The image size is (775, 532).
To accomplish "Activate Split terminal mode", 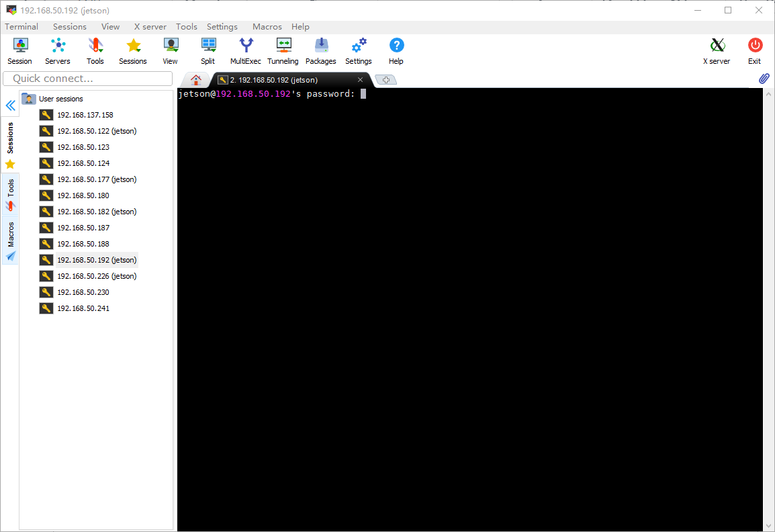I will [x=208, y=51].
